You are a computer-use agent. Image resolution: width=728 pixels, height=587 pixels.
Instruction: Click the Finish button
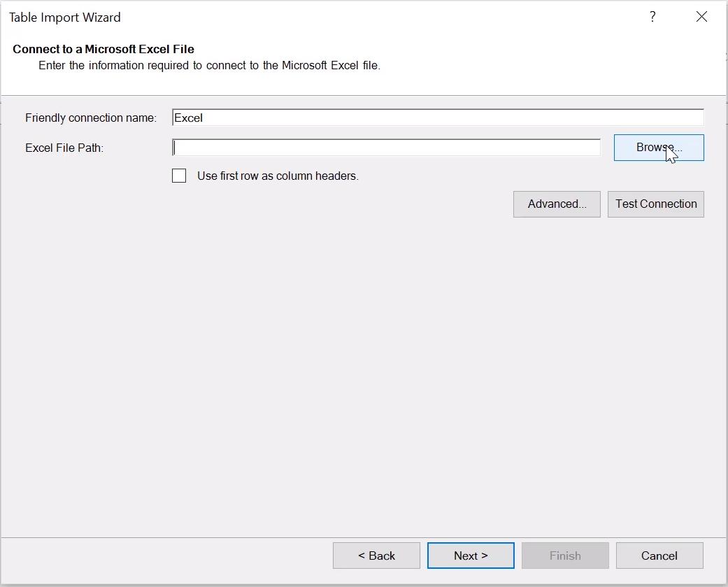point(564,556)
